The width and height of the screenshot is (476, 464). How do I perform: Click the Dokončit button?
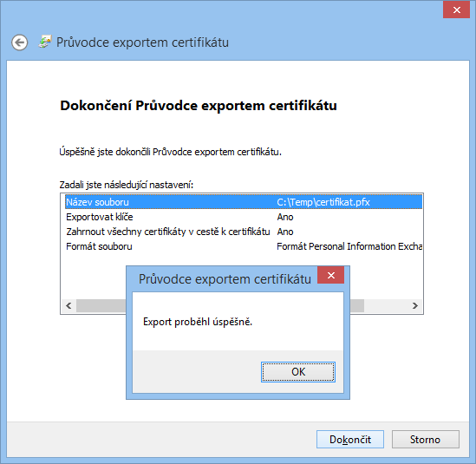350,439
